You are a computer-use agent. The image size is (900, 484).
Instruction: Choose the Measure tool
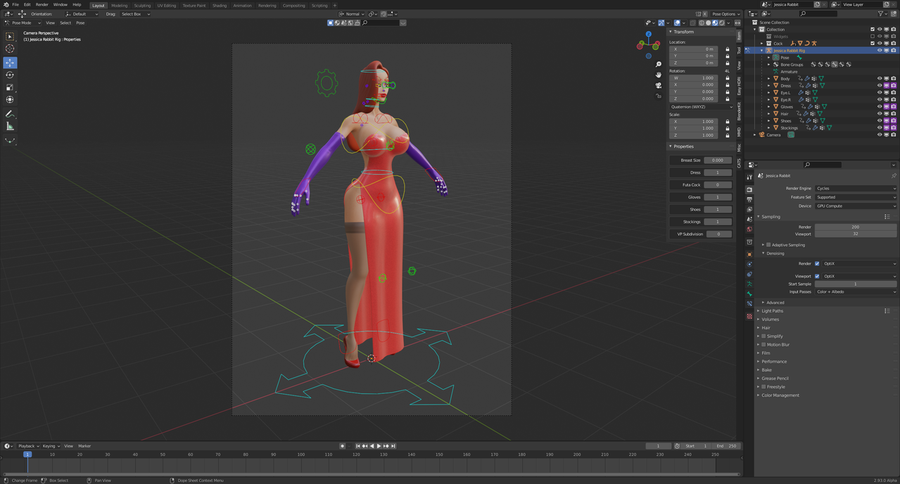[x=10, y=126]
